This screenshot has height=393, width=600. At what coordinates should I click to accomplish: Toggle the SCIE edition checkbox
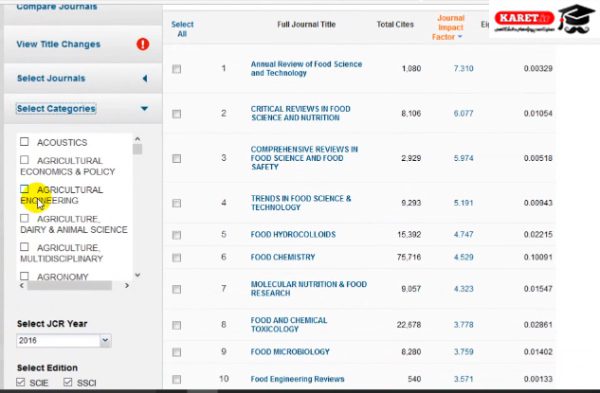point(21,382)
